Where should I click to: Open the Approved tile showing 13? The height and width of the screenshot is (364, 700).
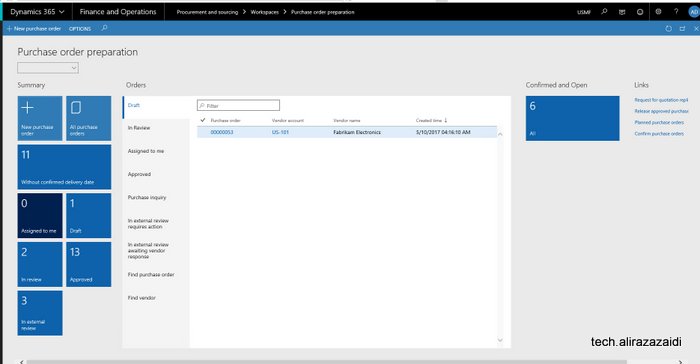click(x=88, y=264)
